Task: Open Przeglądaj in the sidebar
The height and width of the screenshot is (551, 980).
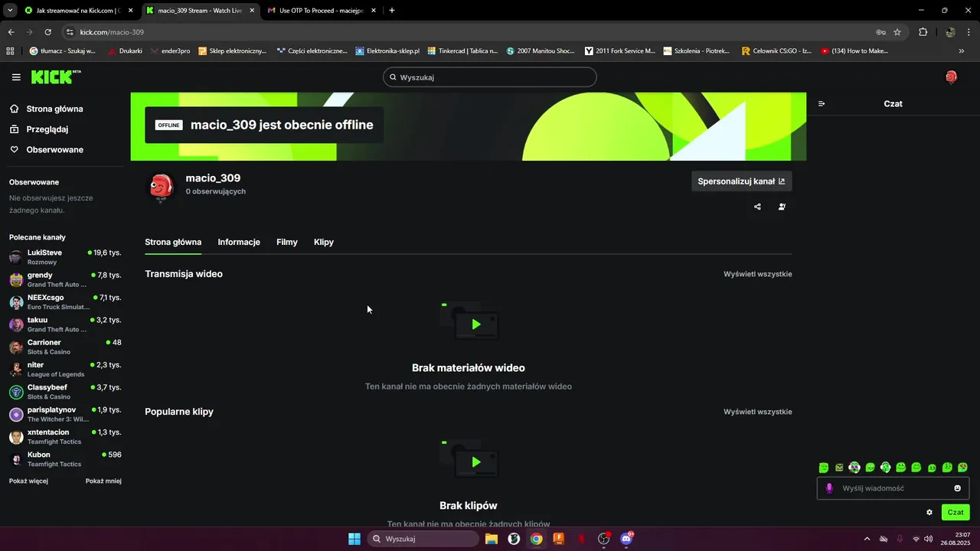Action: (39, 129)
